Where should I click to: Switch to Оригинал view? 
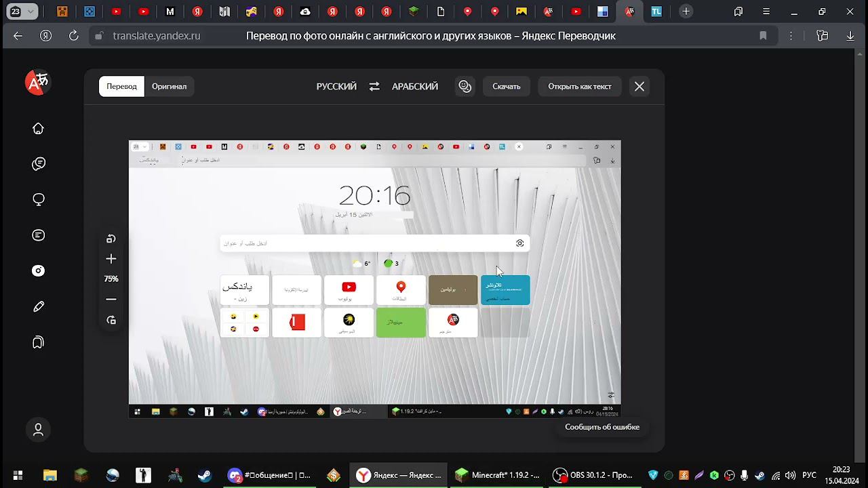pyautogui.click(x=169, y=86)
